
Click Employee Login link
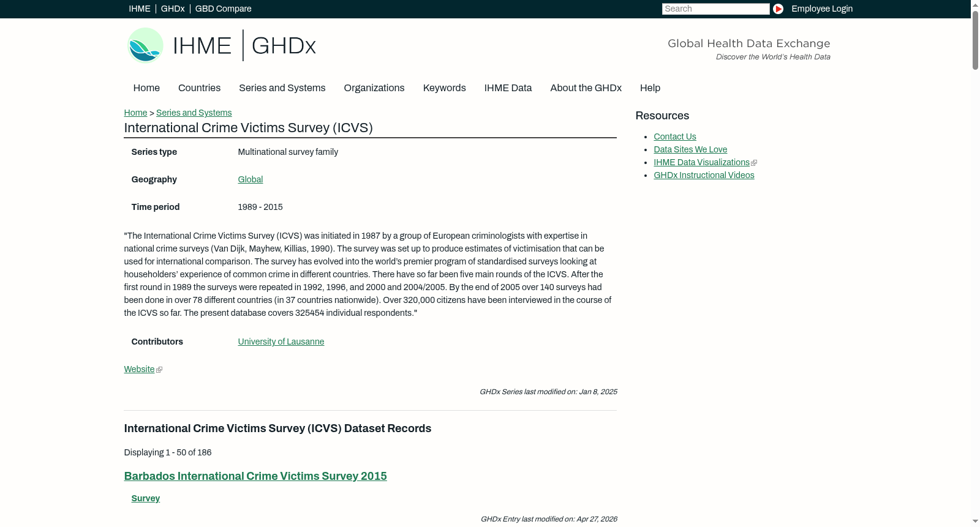click(822, 9)
